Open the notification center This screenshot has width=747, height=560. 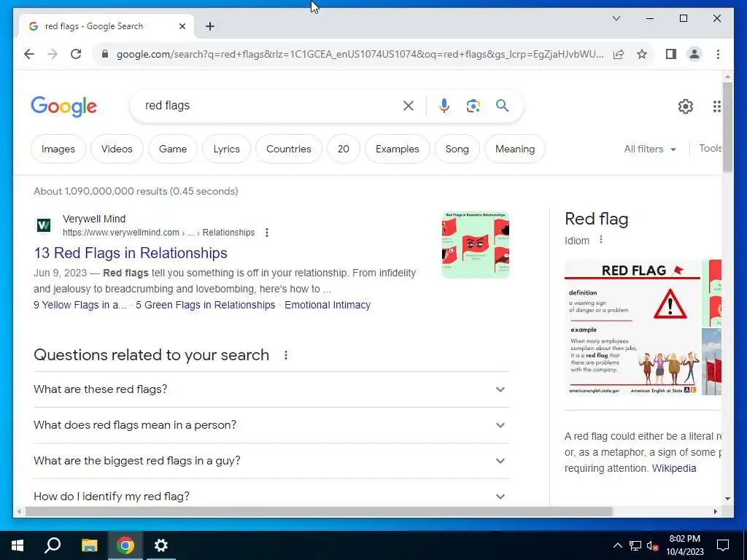(x=723, y=545)
